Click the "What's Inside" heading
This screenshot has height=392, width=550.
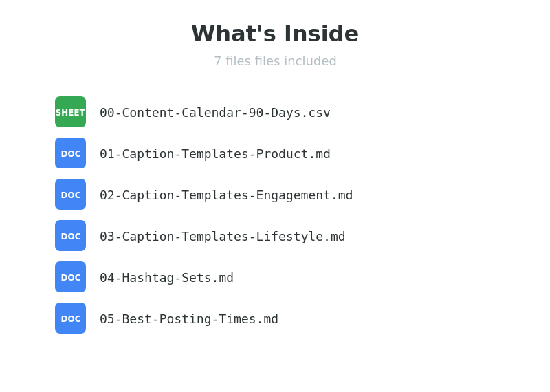click(275, 34)
